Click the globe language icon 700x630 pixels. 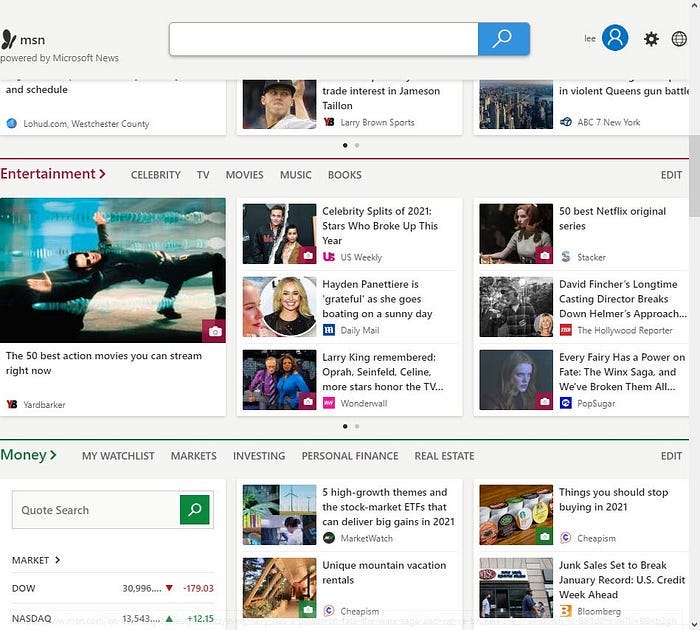point(679,39)
